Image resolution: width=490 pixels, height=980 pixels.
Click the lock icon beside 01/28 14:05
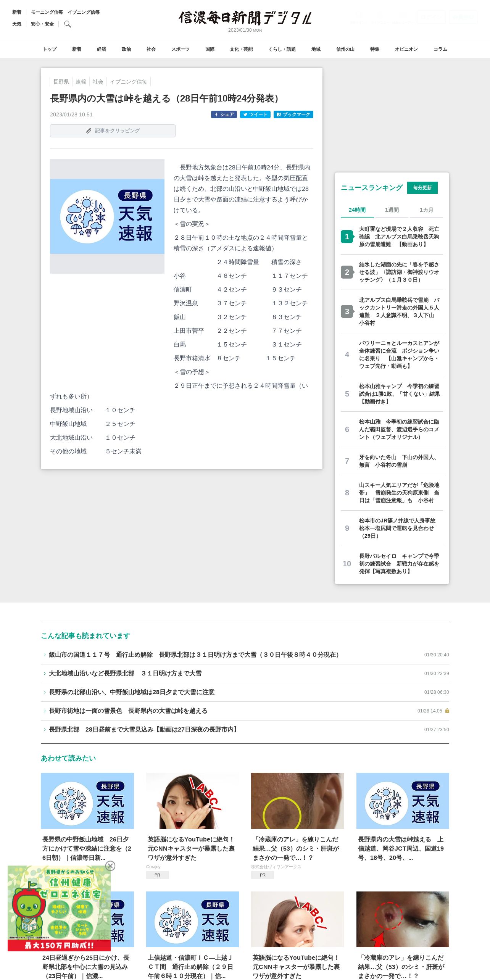pyautogui.click(x=447, y=711)
